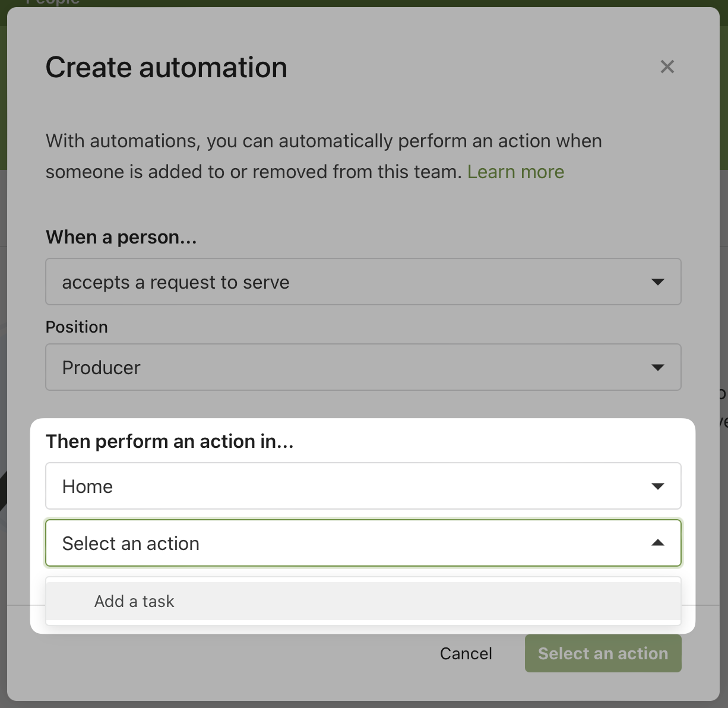Click the down arrow beside Home
Screen dimensions: 728x708
657,486
